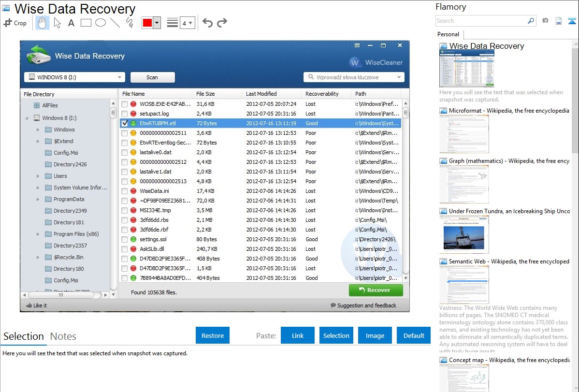Choose the arrow pointer selection tool
The height and width of the screenshot is (392, 579).
point(57,23)
